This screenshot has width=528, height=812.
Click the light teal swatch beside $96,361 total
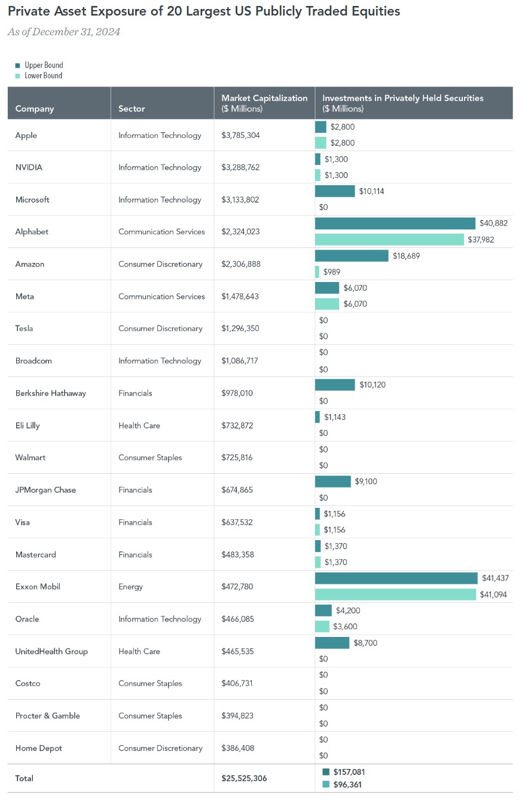pos(326,785)
